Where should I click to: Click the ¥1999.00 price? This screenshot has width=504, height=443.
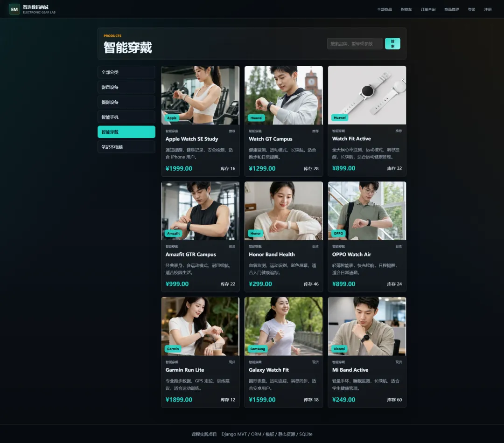click(x=179, y=168)
